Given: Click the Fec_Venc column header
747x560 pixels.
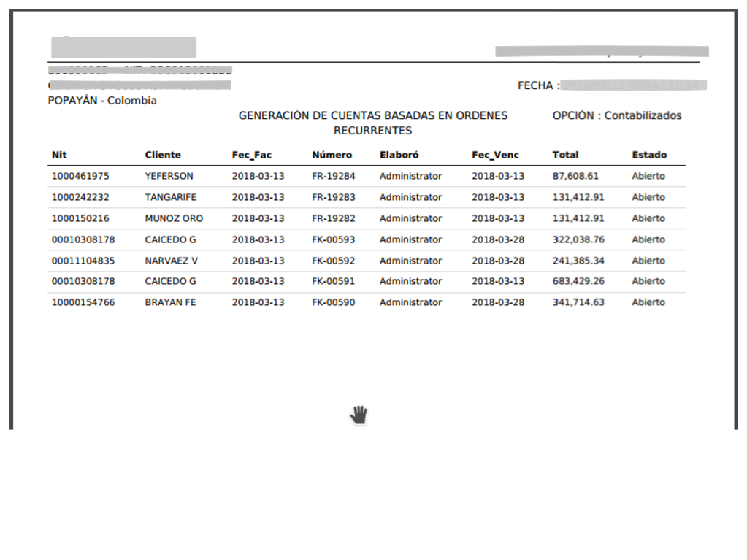Looking at the screenshot, I should pos(495,155).
